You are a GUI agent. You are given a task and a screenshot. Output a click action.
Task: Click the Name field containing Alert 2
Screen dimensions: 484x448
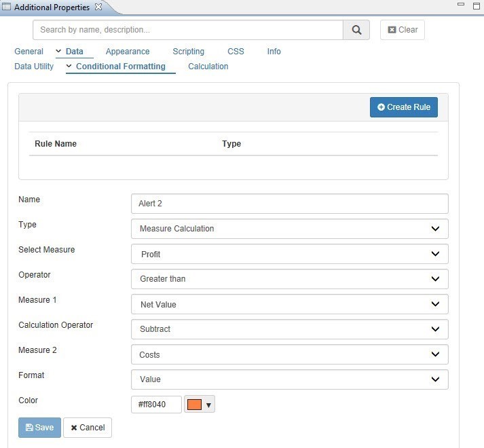pos(289,204)
